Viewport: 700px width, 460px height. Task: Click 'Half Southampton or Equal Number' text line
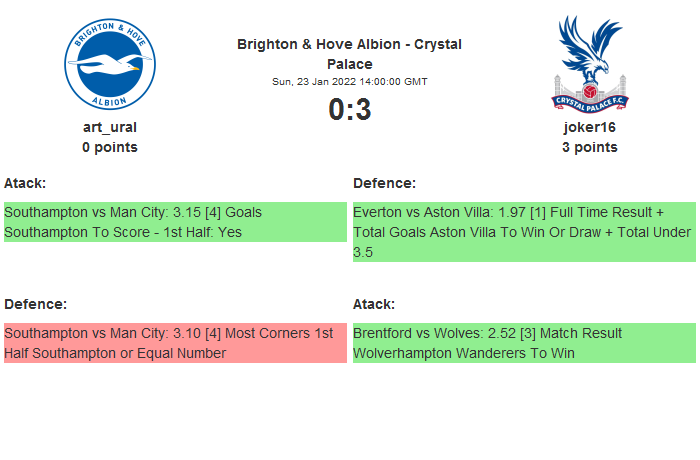(115, 353)
